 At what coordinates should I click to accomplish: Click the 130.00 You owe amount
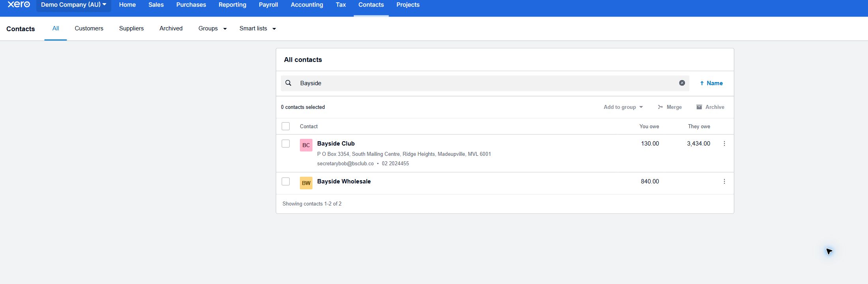pyautogui.click(x=650, y=144)
